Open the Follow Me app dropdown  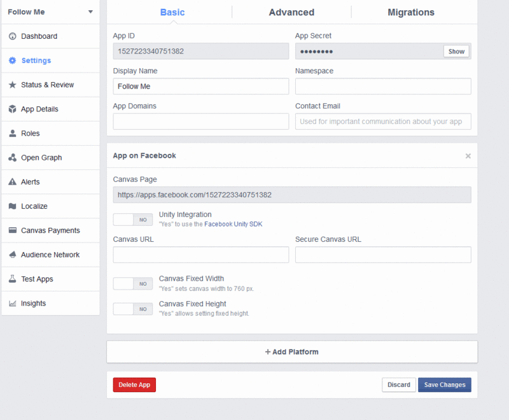pos(50,12)
